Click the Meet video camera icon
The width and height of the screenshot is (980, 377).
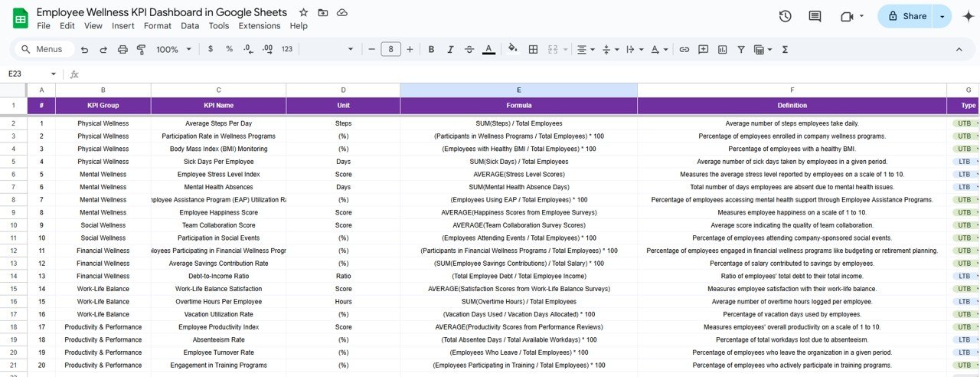(847, 16)
